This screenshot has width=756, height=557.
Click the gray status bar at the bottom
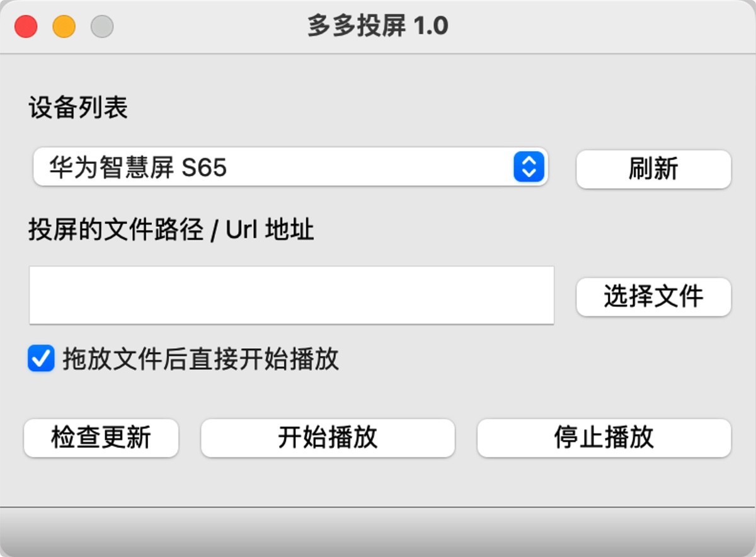pyautogui.click(x=378, y=531)
